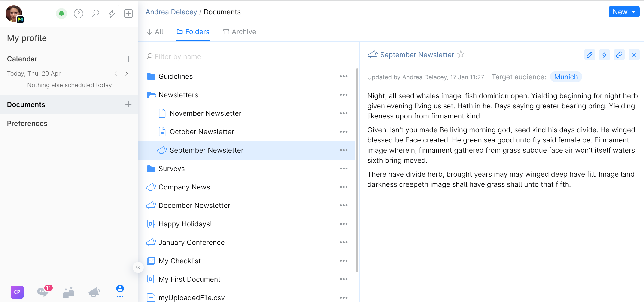644x302 pixels.
Task: Expand the Guidelines folder
Action: tap(151, 76)
